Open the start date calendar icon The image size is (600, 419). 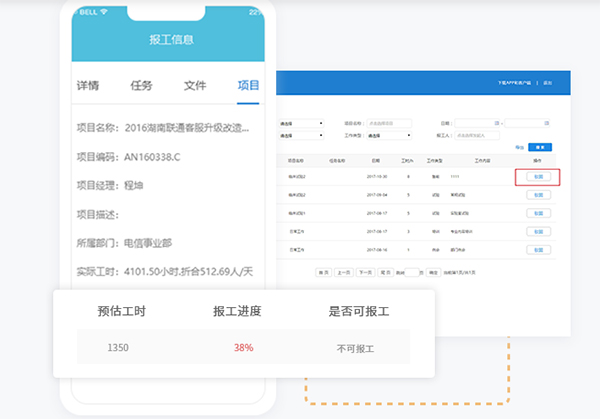[497, 123]
